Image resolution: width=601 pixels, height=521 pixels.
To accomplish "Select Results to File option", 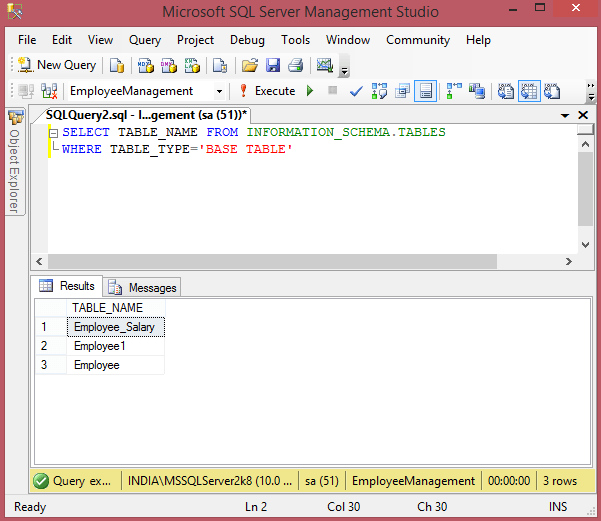I will coord(552,91).
